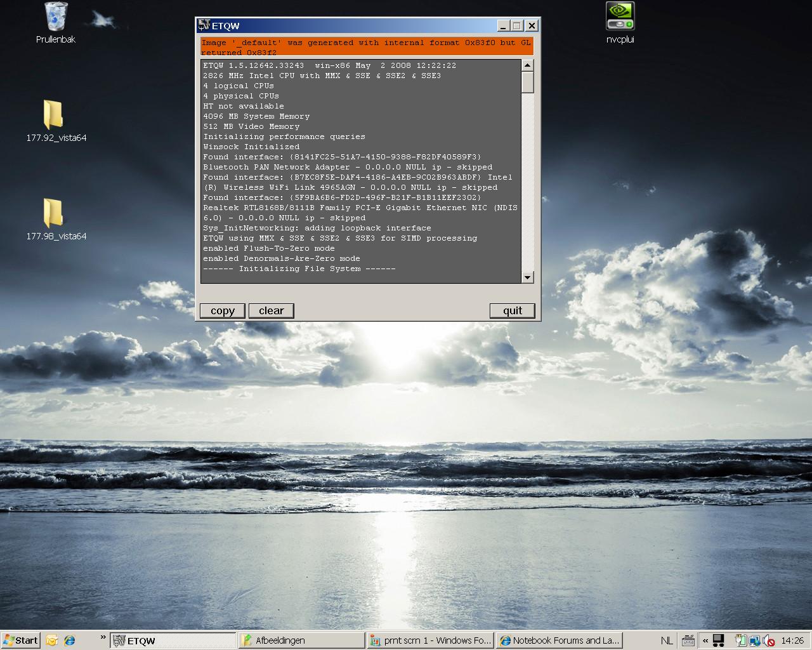The width and height of the screenshot is (812, 650).
Task: Click the network connection tray icon
Action: [754, 640]
